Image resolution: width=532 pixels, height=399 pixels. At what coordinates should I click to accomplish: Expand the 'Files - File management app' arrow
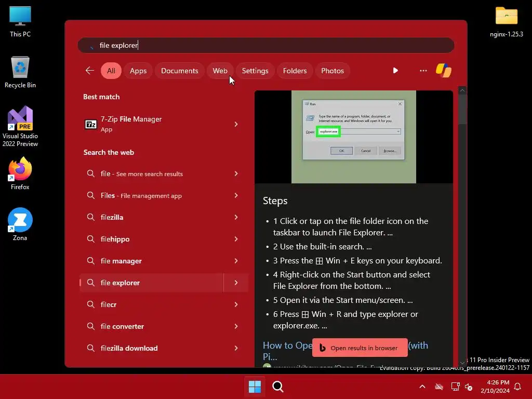[236, 195]
